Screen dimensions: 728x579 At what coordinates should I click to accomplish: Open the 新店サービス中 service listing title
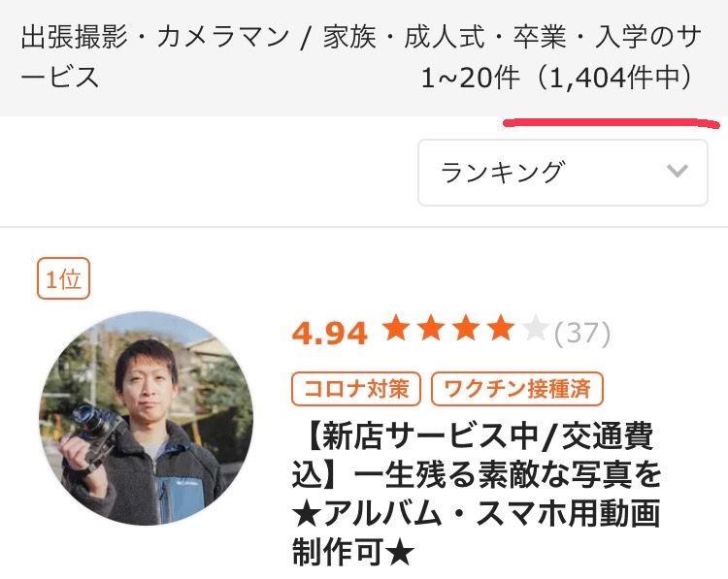pyautogui.click(x=477, y=495)
